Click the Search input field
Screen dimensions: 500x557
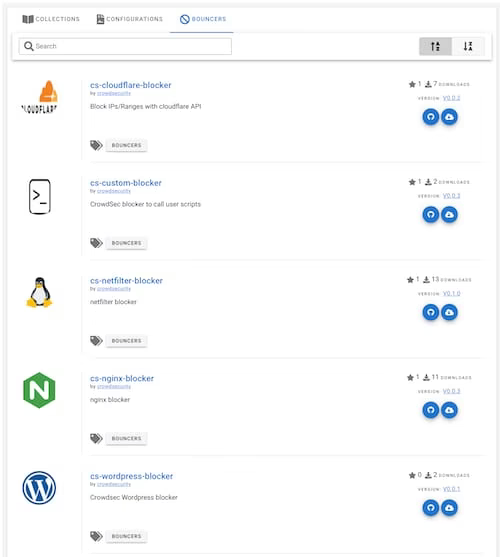coord(125,46)
